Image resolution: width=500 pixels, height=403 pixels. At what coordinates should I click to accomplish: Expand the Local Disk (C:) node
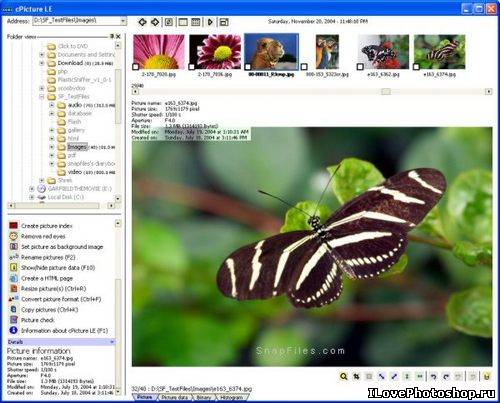tap(32, 197)
